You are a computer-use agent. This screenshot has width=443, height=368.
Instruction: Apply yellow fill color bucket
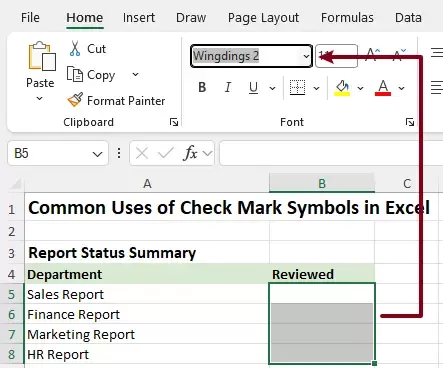click(342, 88)
